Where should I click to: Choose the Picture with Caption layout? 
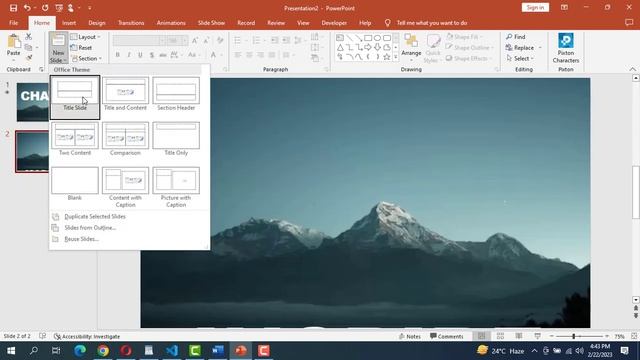[176, 187]
